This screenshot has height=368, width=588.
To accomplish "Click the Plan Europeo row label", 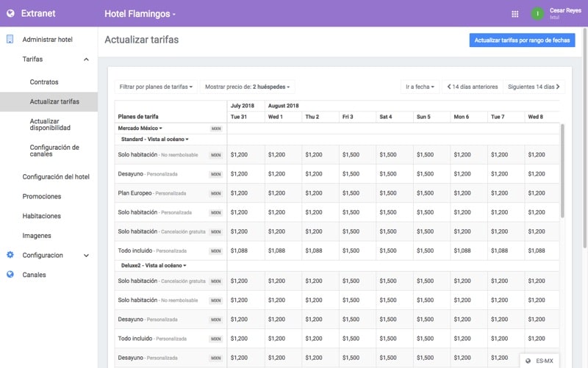I will pyautogui.click(x=151, y=193).
